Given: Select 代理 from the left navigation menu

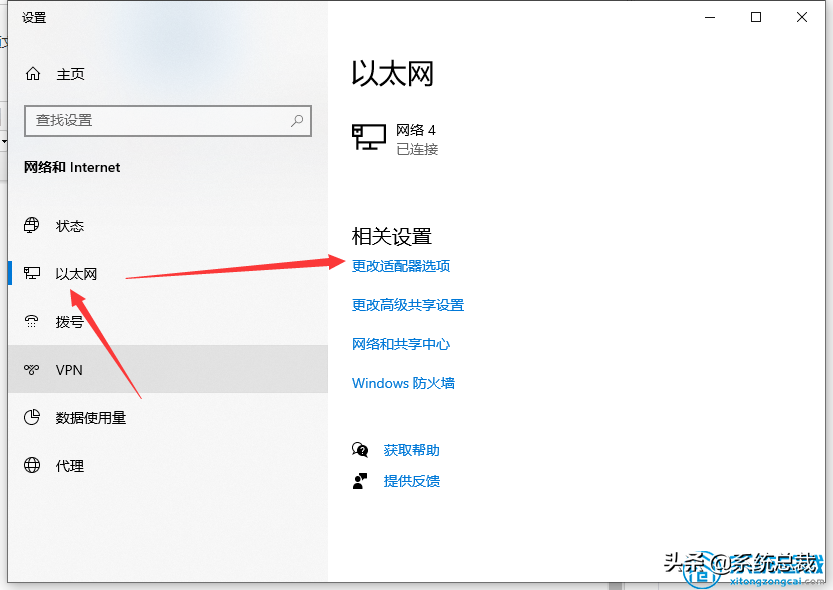Looking at the screenshot, I should (x=70, y=466).
